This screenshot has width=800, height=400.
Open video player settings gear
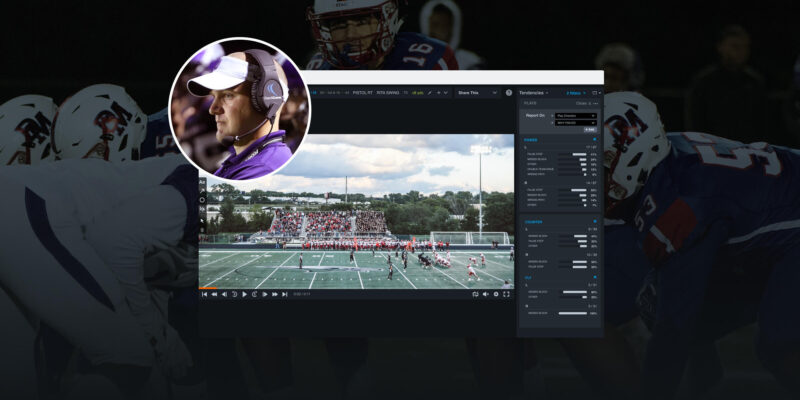[x=496, y=294]
